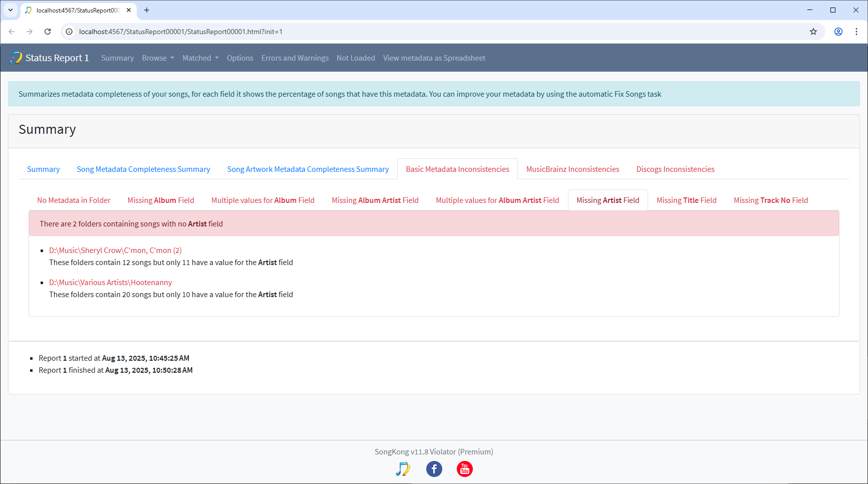
Task: Switch to Song Metadata Completeness Summary tab
Action: coord(144,169)
